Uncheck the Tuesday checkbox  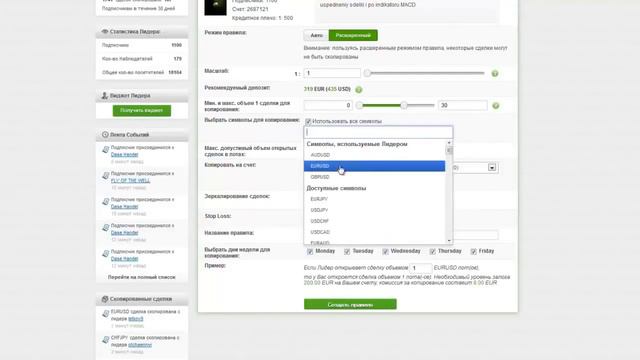pos(347,251)
